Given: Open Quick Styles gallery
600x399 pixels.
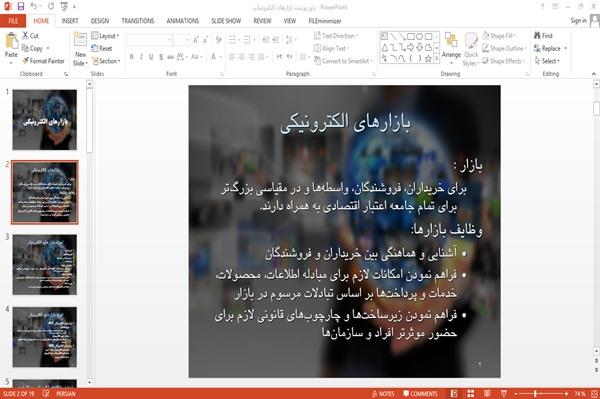Looking at the screenshot, I should (x=471, y=49).
